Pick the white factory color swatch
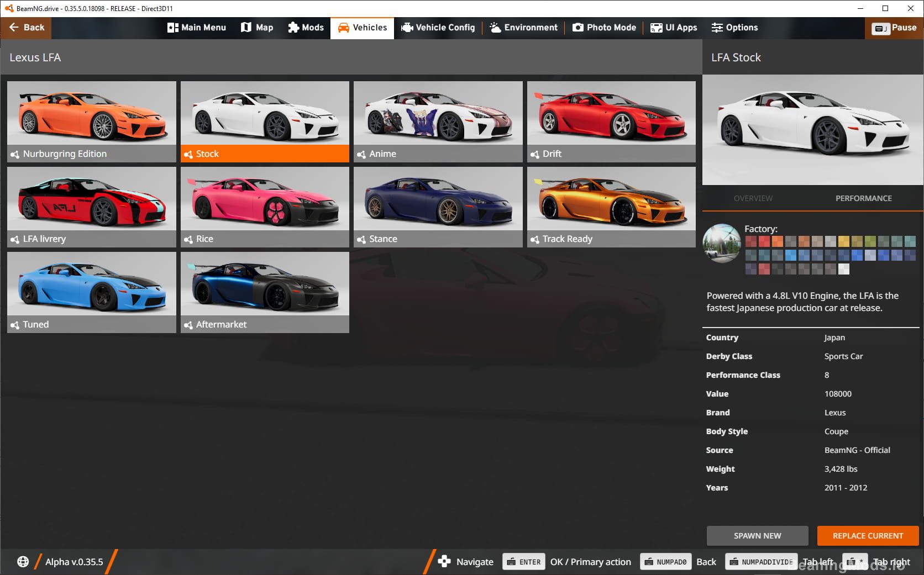The height and width of the screenshot is (575, 924). click(844, 269)
